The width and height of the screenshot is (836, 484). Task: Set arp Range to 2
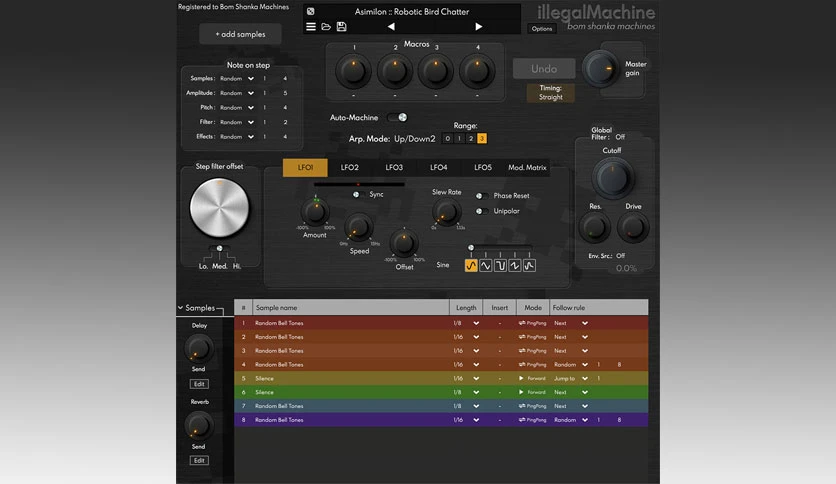click(x=470, y=139)
